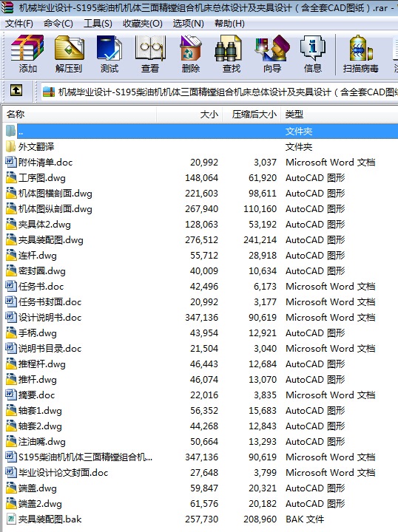Screen dimensions: 398x532
Task: Sort by Size (大小) column header
Action: point(189,114)
